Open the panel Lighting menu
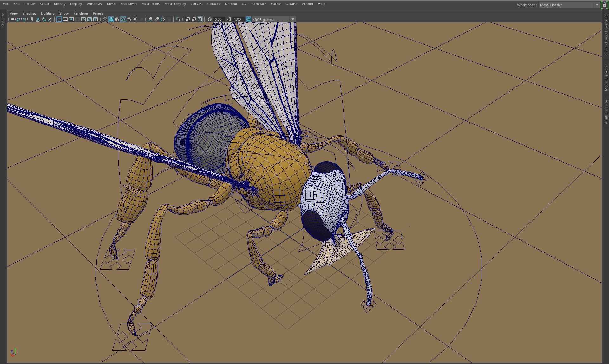Screen dimensions: 609x364 click(48, 13)
